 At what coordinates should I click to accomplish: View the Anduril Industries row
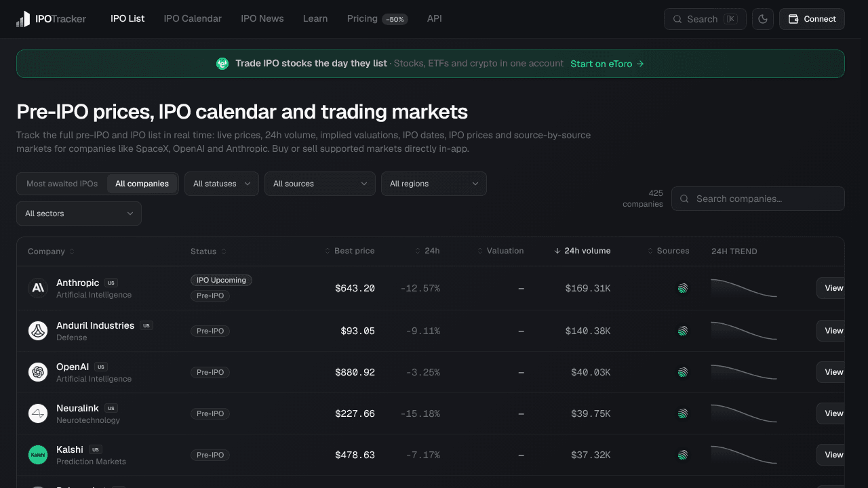pos(831,331)
